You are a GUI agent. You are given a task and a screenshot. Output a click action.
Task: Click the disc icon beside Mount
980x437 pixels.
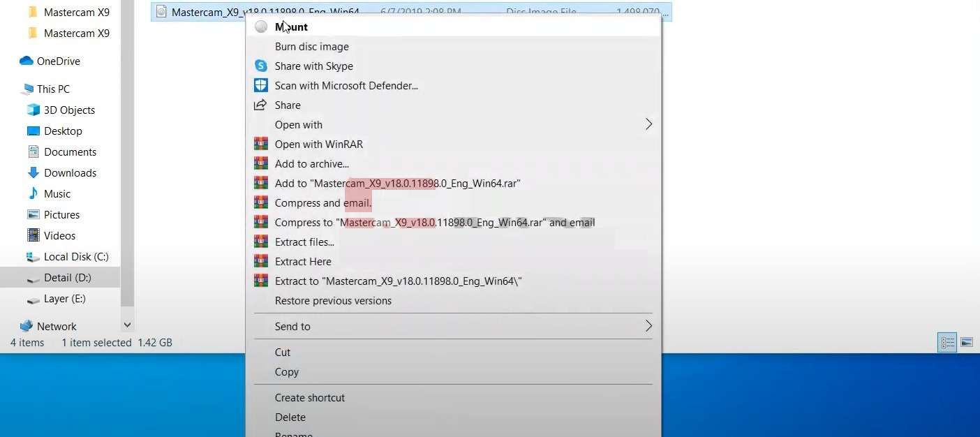(261, 27)
